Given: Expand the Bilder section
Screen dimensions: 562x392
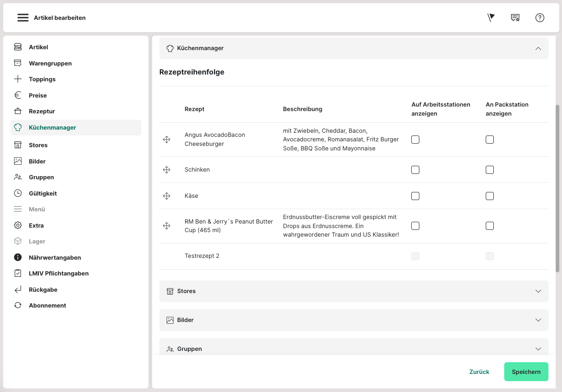Looking at the screenshot, I should click(x=538, y=320).
